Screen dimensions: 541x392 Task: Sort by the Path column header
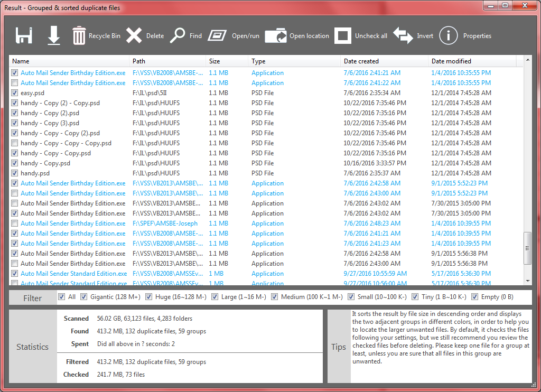click(x=167, y=61)
